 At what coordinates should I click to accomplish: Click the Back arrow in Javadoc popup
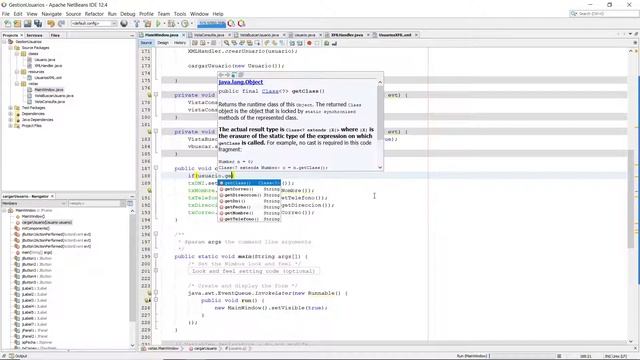pos(221,75)
